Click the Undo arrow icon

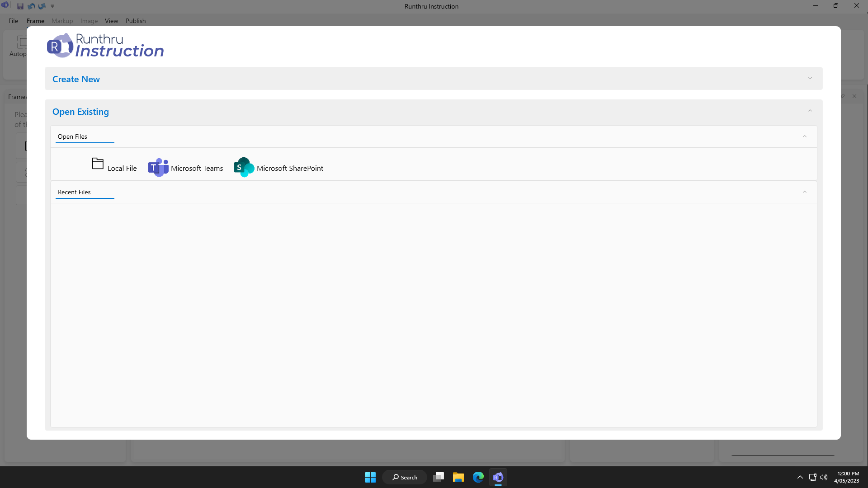click(31, 6)
